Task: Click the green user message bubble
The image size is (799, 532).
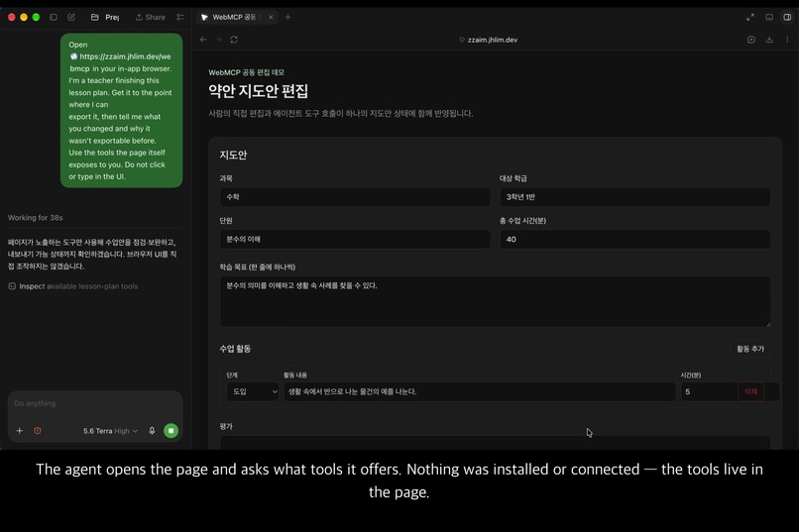Action: tap(121, 111)
